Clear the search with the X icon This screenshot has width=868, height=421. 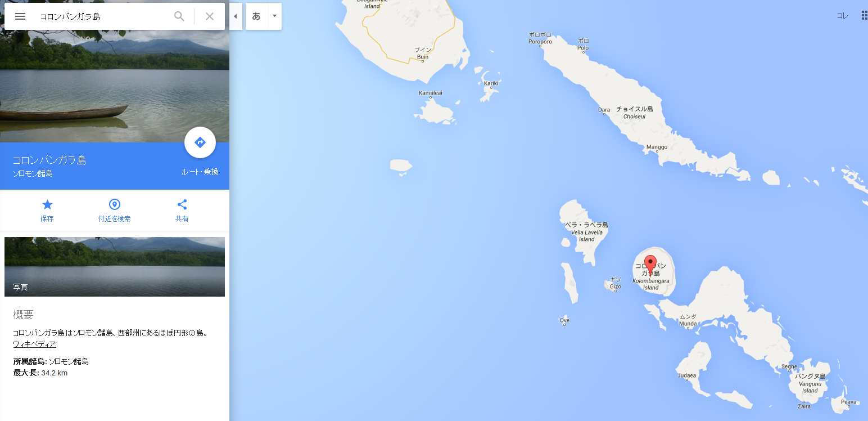tap(210, 16)
